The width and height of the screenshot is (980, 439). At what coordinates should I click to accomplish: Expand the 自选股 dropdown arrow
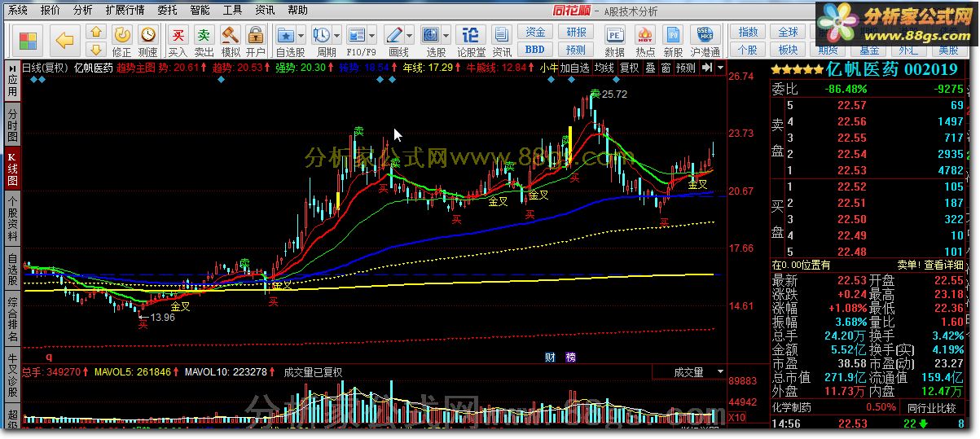(x=301, y=36)
